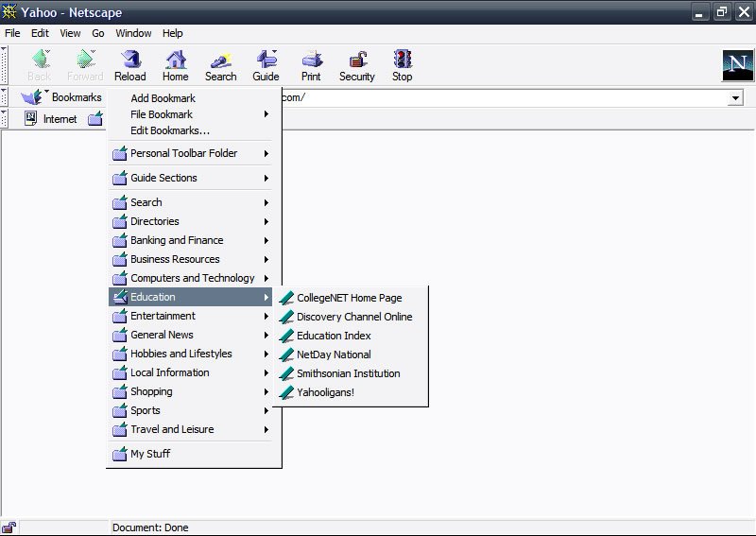Click the folder icon beside Internet
756x536 pixels.
click(95, 118)
